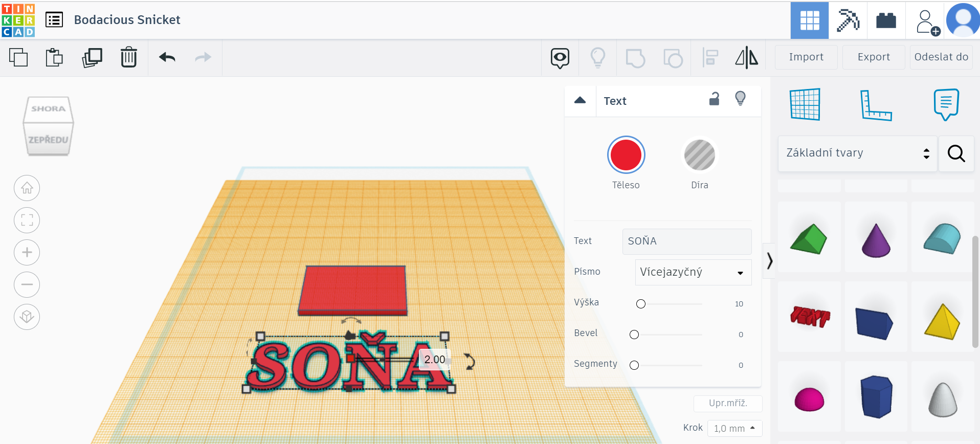Click the Duplicate and repeat icon

(92, 57)
